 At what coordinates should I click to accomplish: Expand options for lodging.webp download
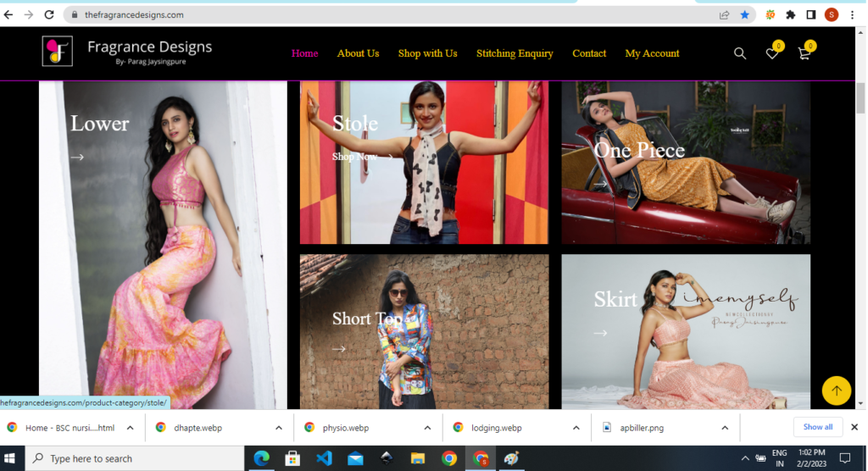[x=576, y=428]
